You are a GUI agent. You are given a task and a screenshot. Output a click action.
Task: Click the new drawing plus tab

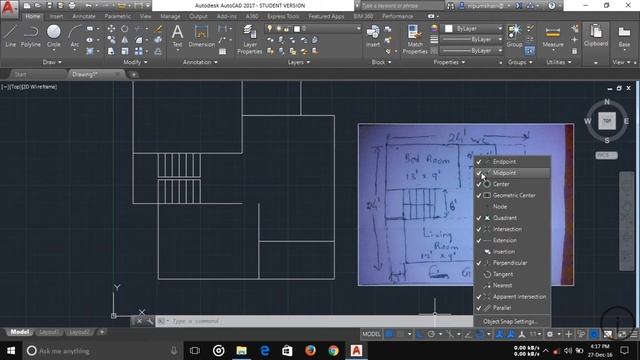click(133, 74)
